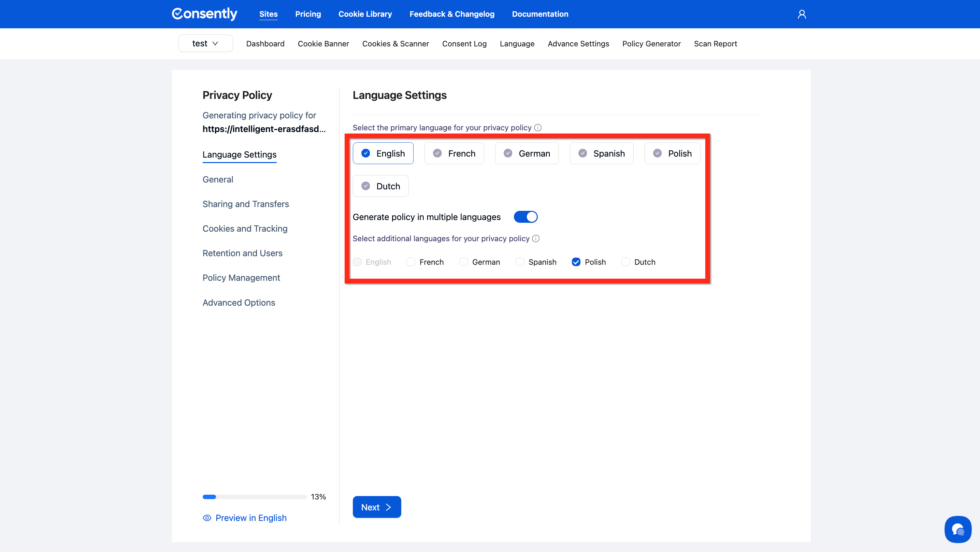Click the 13% progress bar
This screenshot has height=552, width=980.
coord(254,497)
